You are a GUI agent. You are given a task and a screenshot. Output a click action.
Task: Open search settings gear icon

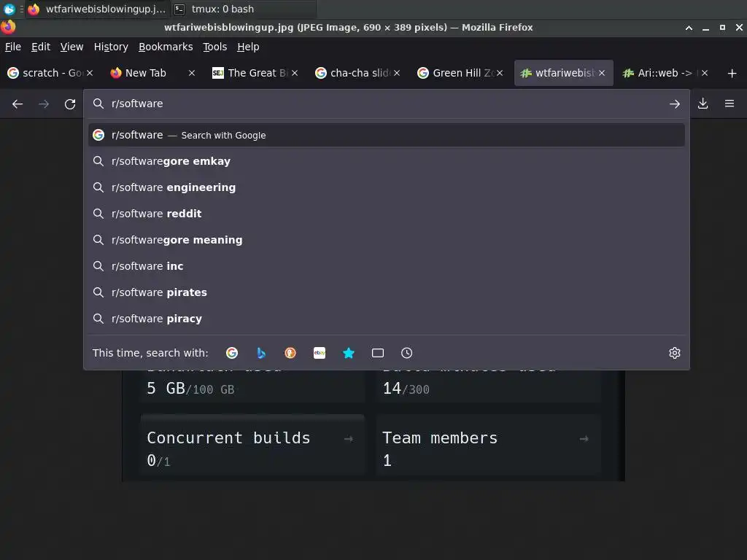coord(675,353)
